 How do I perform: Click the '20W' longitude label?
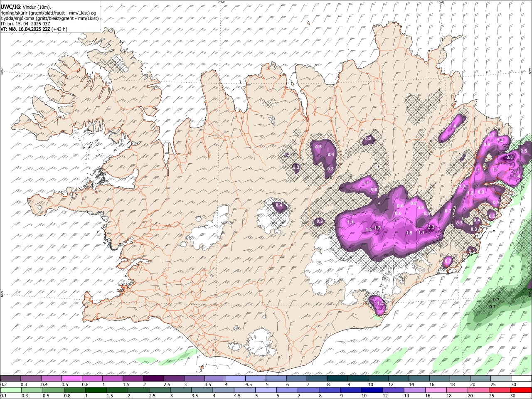(221, 2)
